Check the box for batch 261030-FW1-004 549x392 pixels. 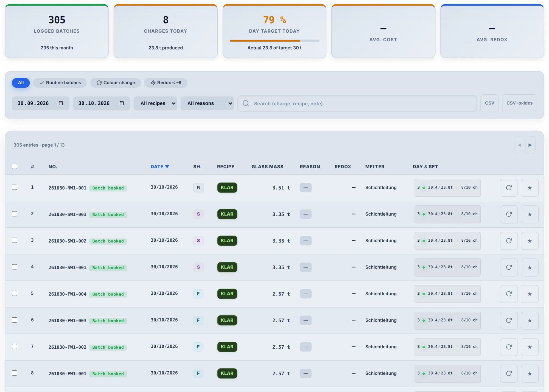coord(15,294)
